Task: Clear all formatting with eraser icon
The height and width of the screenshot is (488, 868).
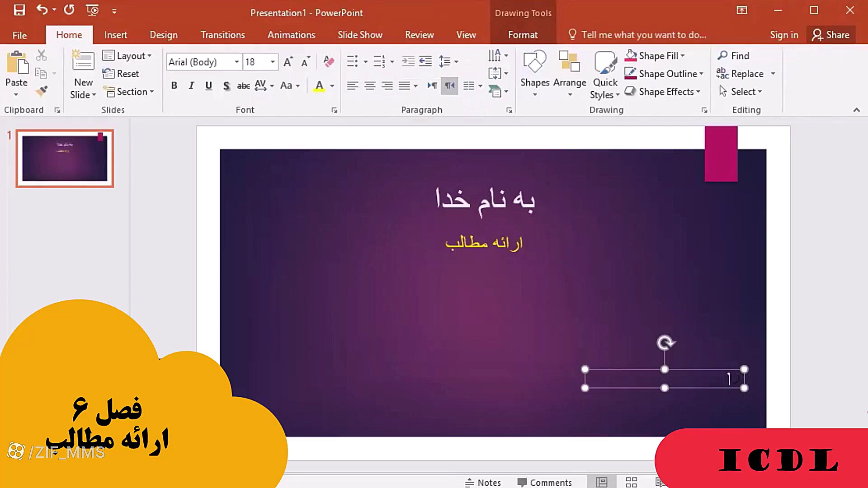Action: [x=329, y=61]
